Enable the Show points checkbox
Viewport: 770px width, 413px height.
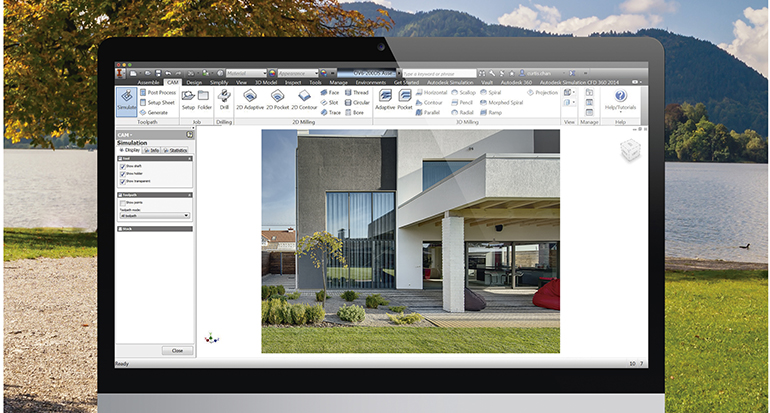click(x=123, y=202)
